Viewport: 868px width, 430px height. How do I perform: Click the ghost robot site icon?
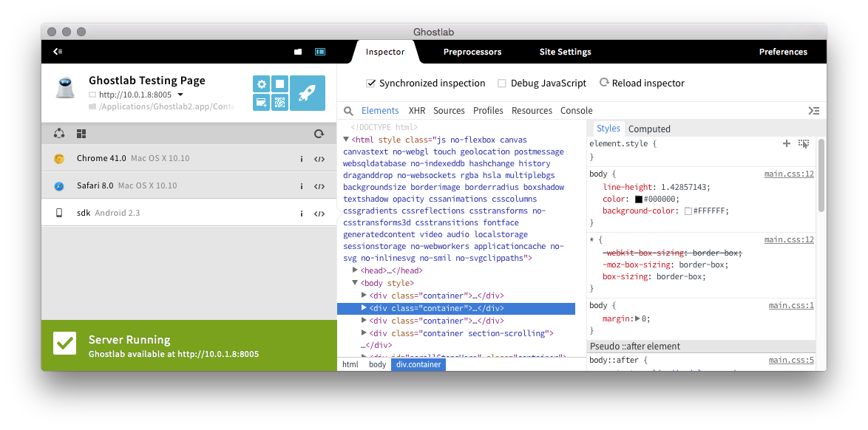[65, 89]
